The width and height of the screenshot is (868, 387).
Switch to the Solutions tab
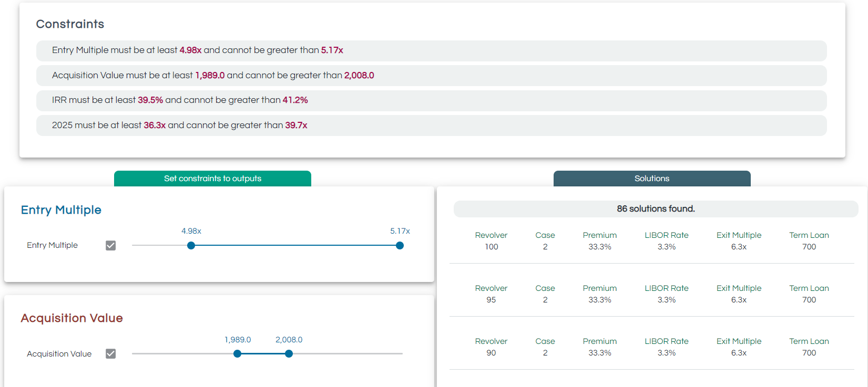651,179
